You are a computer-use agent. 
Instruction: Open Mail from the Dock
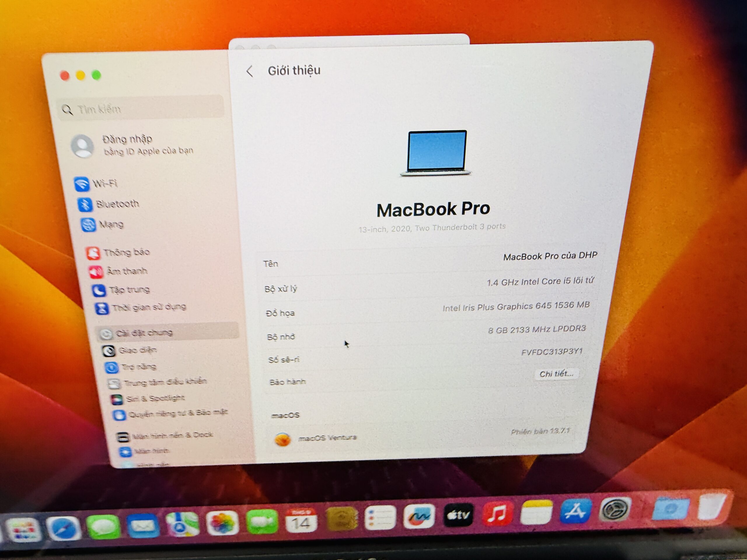coord(143,526)
